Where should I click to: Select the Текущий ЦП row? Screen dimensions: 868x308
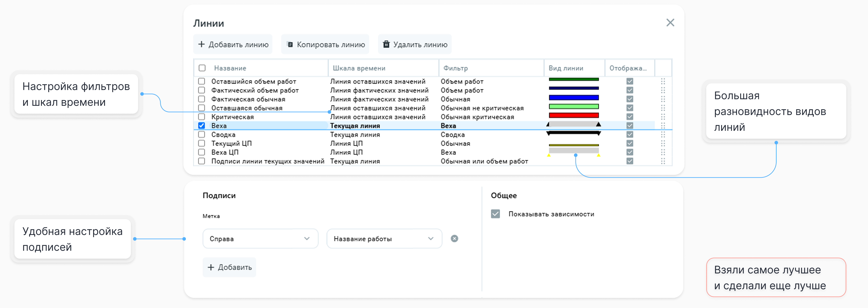point(231,143)
